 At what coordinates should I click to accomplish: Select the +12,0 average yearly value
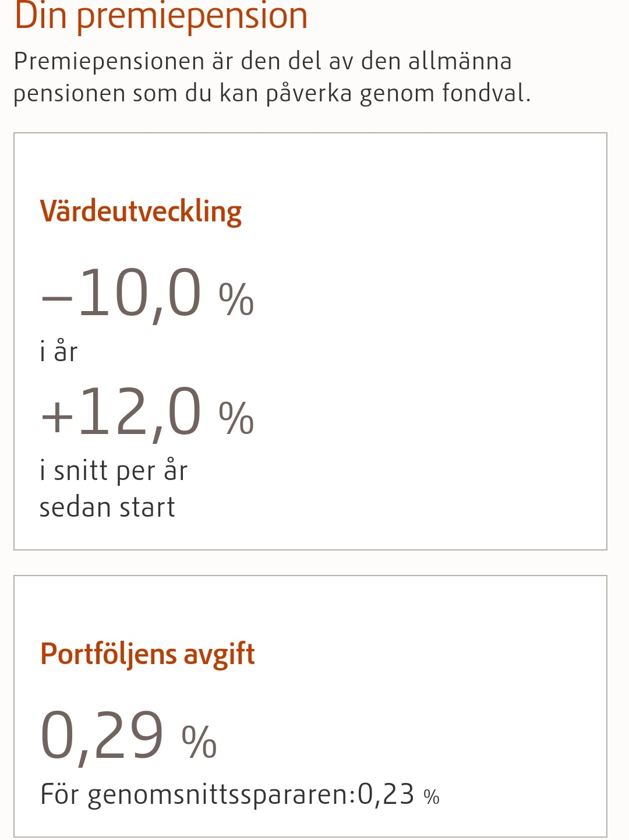tap(121, 414)
